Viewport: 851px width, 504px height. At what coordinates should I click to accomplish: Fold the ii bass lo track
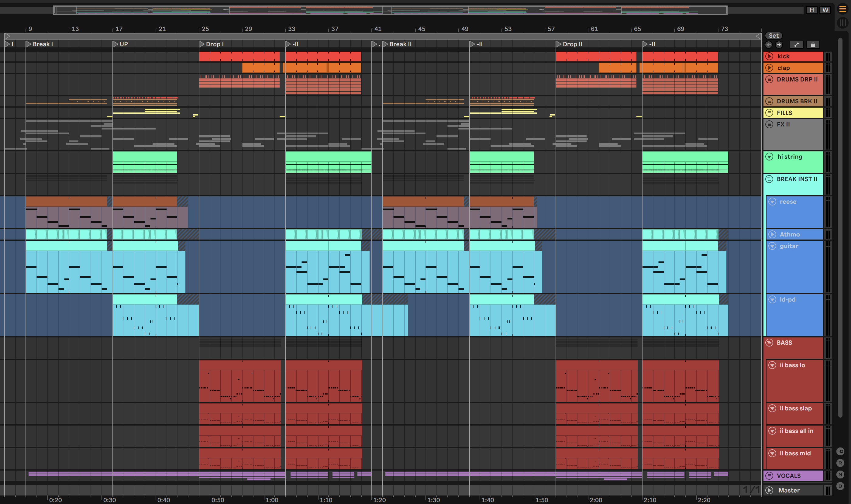point(772,365)
